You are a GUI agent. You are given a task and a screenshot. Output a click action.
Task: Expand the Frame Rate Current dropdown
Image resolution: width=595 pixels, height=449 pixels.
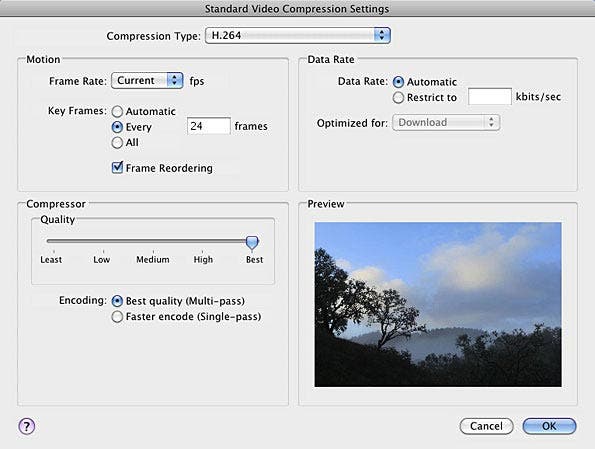147,80
